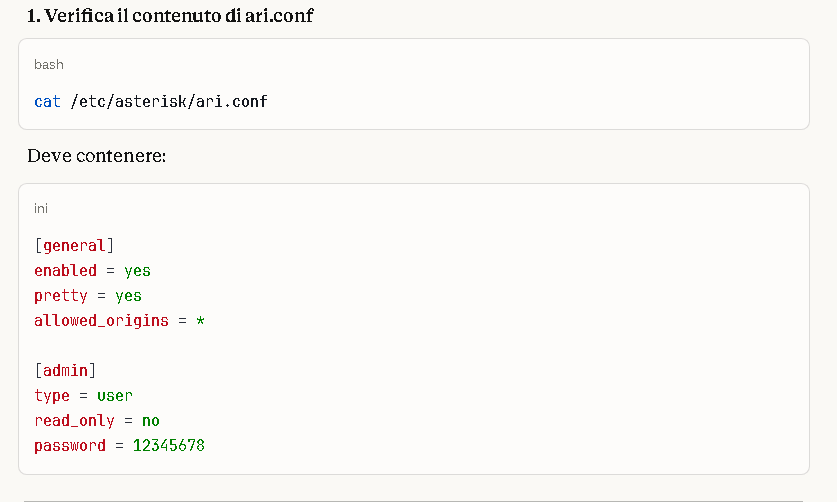The image size is (837, 502).
Task: Click the [general] section header
Action: [74, 245]
